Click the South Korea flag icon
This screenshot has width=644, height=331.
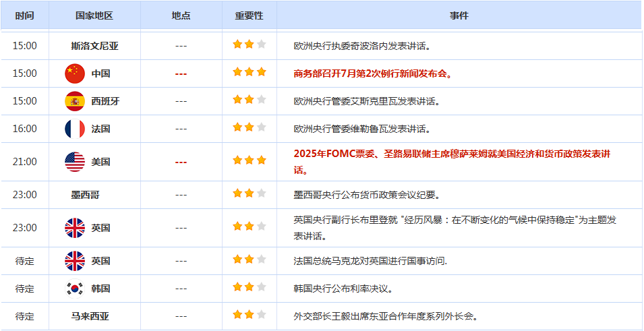point(75,289)
